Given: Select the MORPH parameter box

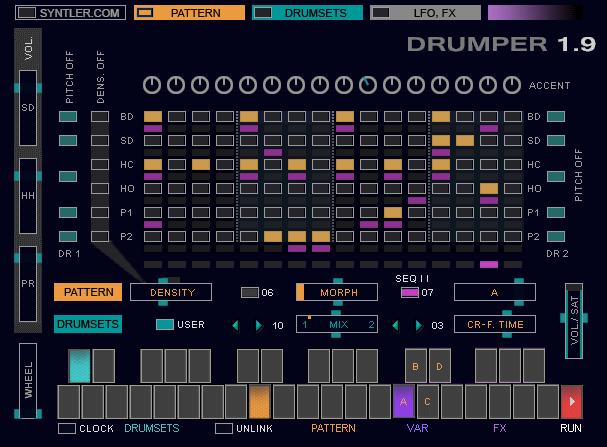Looking at the screenshot, I should pyautogui.click(x=337, y=292).
